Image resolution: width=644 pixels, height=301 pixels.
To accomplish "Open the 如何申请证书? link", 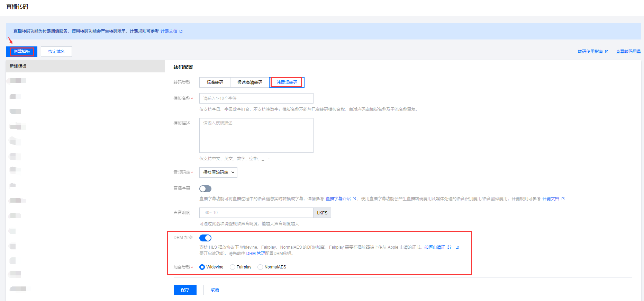I will tap(438, 247).
